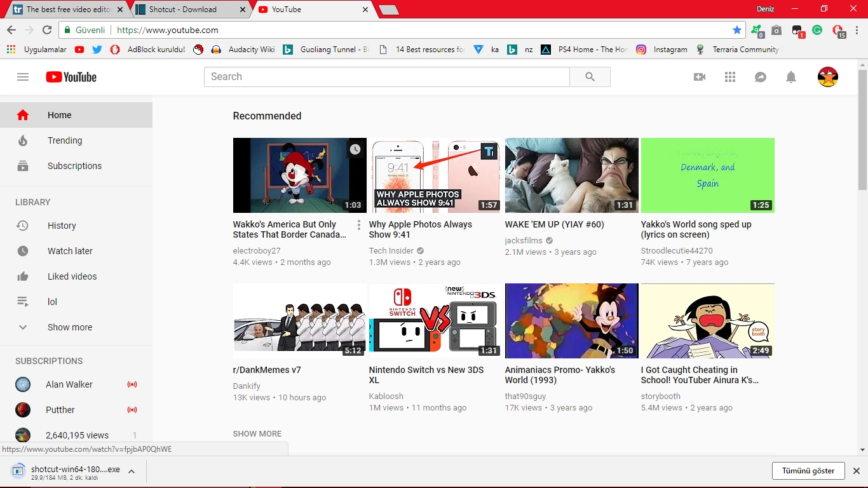Image resolution: width=868 pixels, height=488 pixels.
Task: Open History in the Library section
Action: 76,226
